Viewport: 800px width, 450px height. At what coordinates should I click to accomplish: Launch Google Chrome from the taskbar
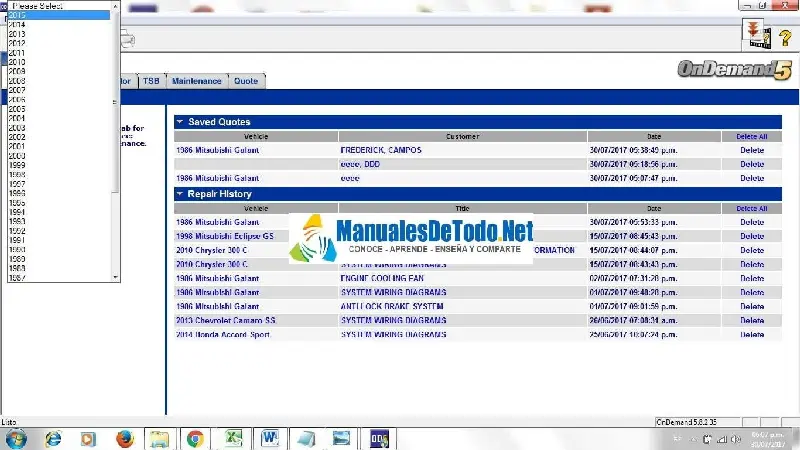[195, 438]
